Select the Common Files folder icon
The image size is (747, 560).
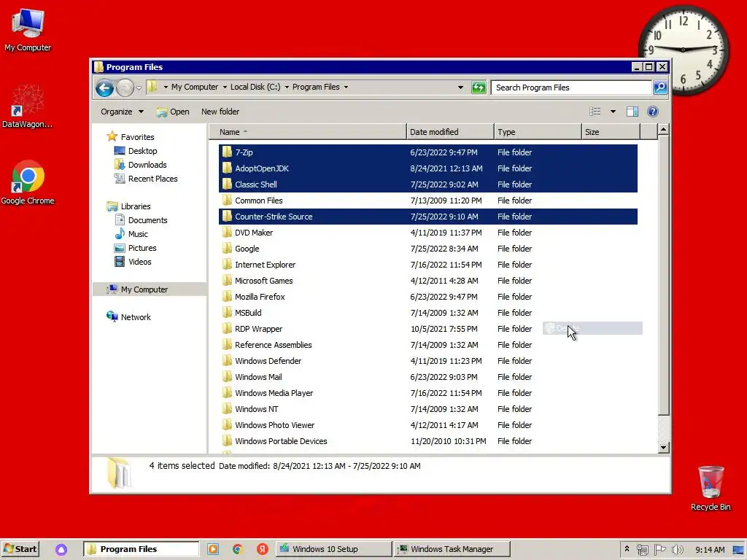[x=228, y=201]
